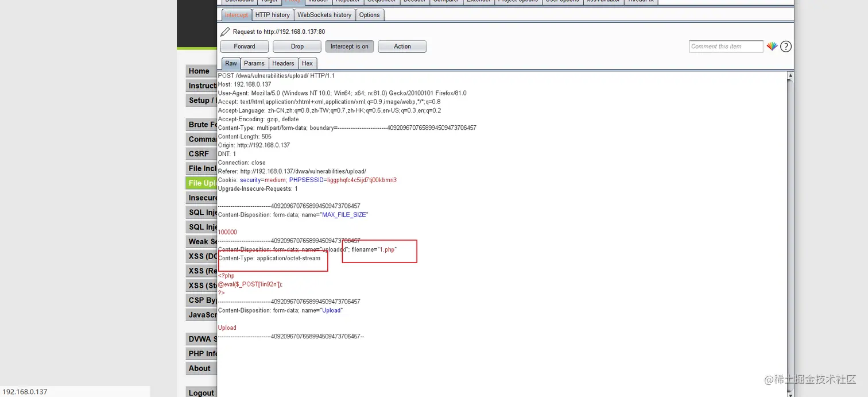Open DVWA Weak Session IDs menu item

tap(201, 241)
